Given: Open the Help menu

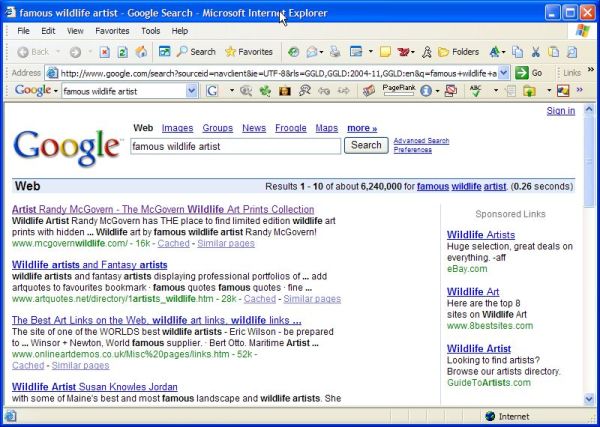Looking at the screenshot, I should [179, 31].
